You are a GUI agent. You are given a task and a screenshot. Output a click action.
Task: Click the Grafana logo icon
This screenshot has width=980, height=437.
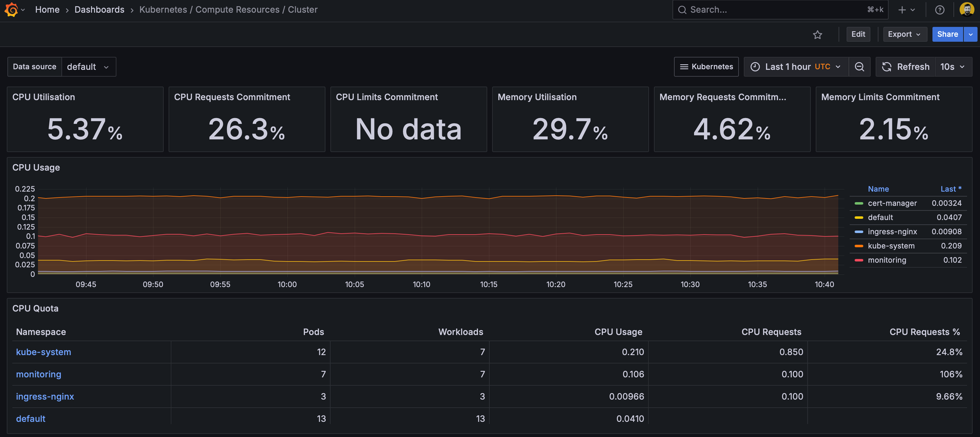click(x=11, y=10)
